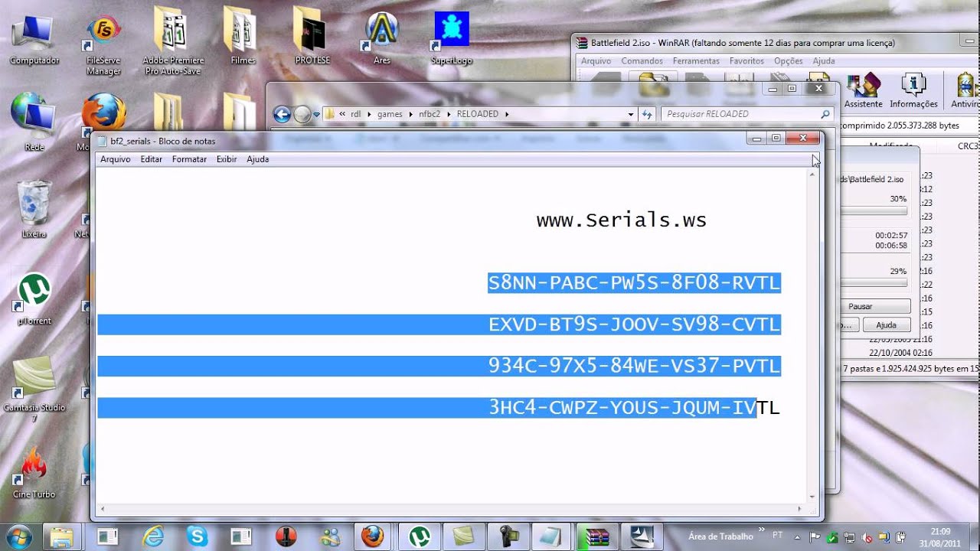This screenshot has height=551, width=980.
Task: Click the rdl breadcrumb in Explorer
Action: pos(356,114)
